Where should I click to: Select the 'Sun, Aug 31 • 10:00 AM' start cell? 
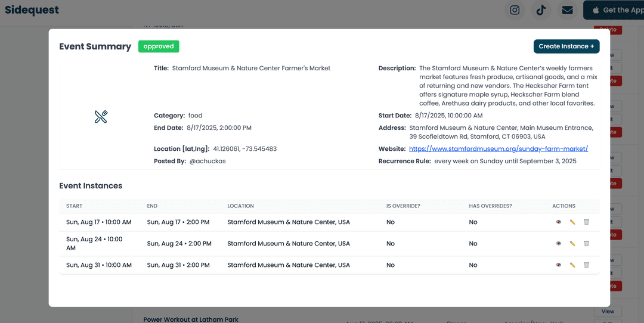click(99, 265)
